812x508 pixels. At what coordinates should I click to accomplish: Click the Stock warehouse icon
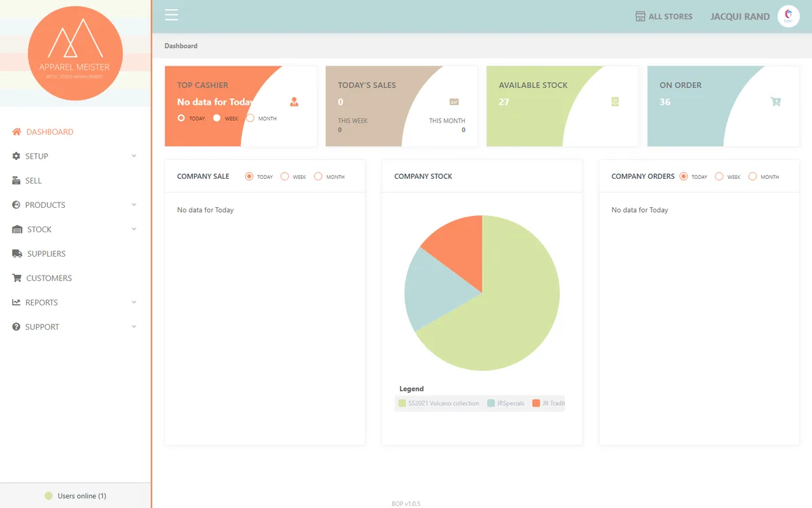(x=18, y=229)
